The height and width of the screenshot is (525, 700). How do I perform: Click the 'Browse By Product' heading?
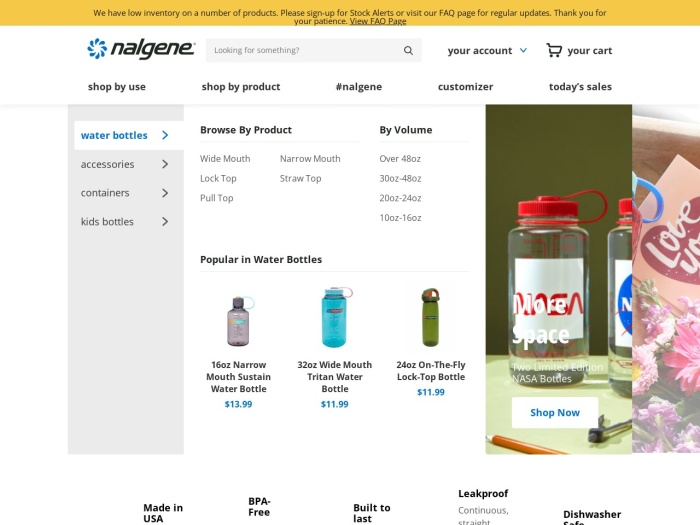click(246, 130)
